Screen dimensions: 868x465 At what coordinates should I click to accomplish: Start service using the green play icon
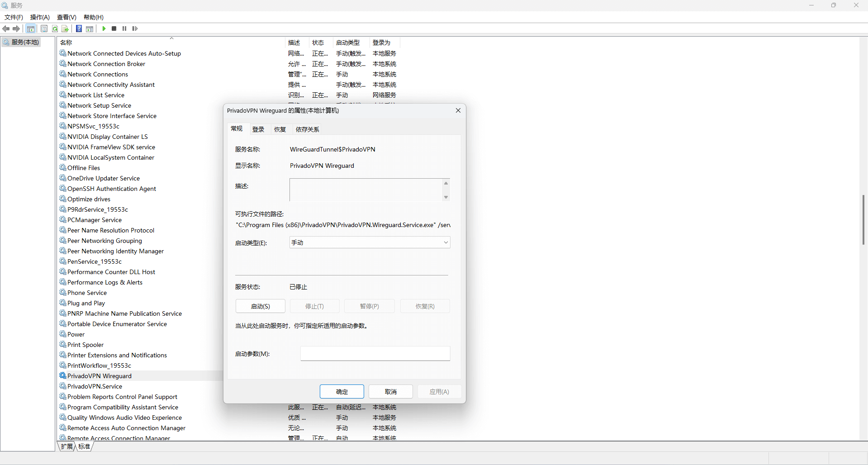tap(104, 28)
